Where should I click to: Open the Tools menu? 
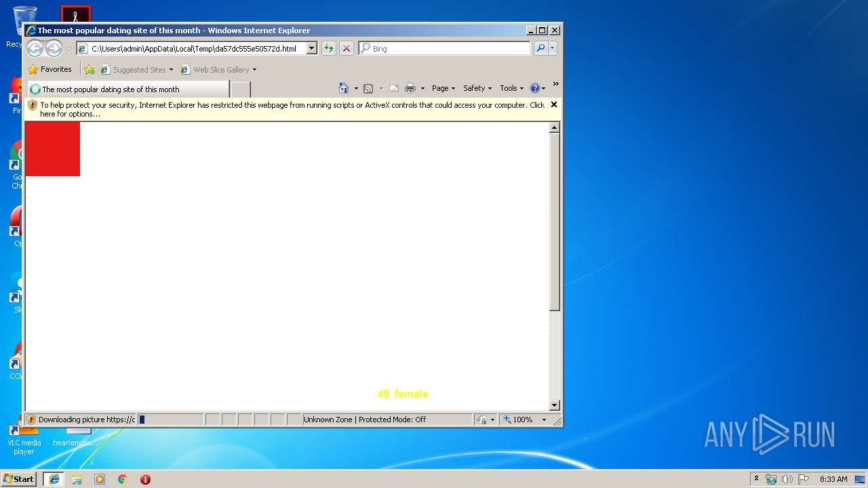tap(512, 88)
